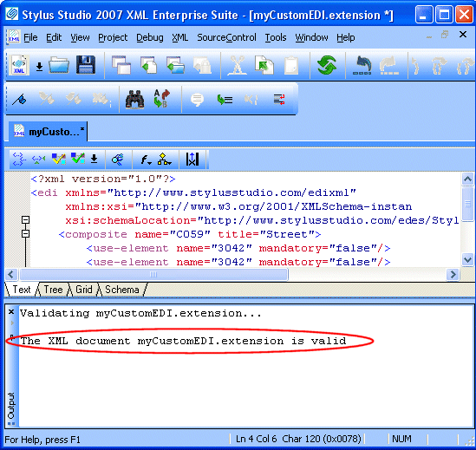476x450 pixels.
Task: Open Find with the binoculars icon
Action: [134, 99]
